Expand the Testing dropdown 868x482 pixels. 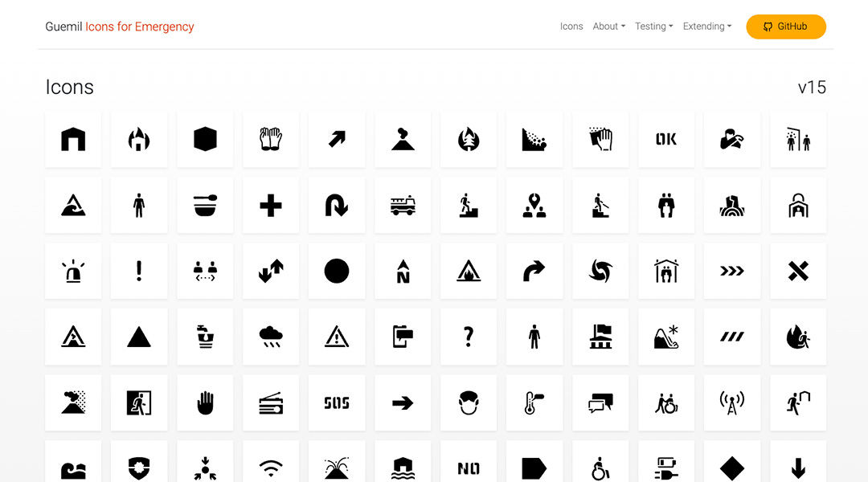coord(653,27)
